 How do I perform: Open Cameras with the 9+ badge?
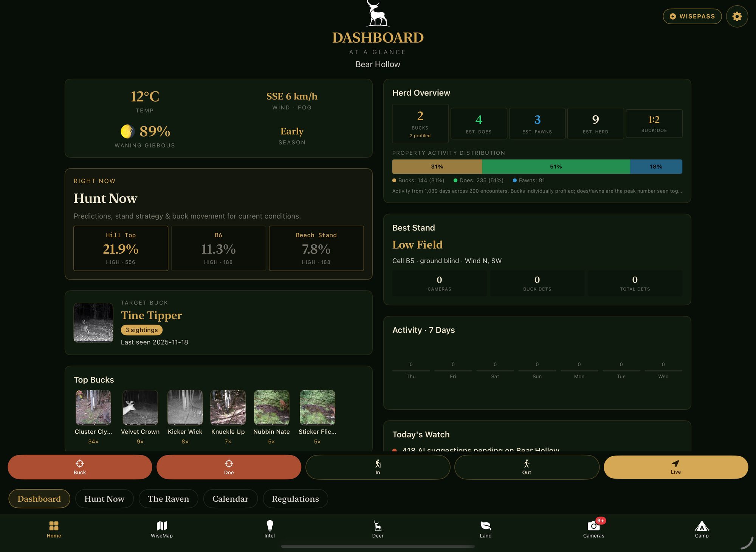click(x=593, y=529)
